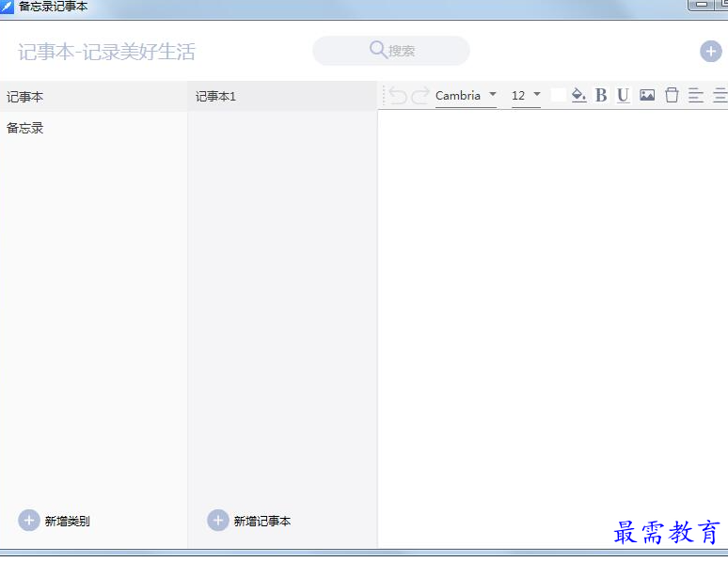This screenshot has width=728, height=562.
Task: Click the center alignment icon
Action: (x=720, y=95)
